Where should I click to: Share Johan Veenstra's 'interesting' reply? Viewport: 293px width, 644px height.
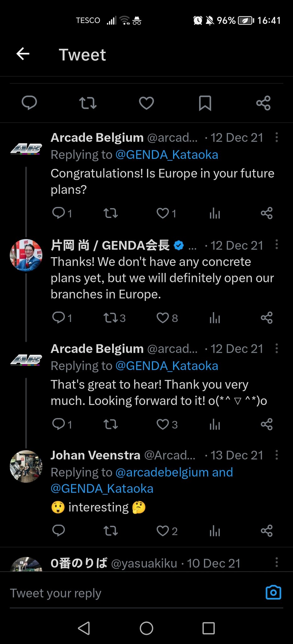267,531
